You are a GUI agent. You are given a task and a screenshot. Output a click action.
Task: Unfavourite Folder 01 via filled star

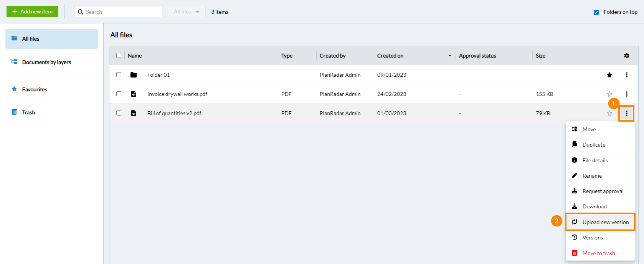[609, 75]
